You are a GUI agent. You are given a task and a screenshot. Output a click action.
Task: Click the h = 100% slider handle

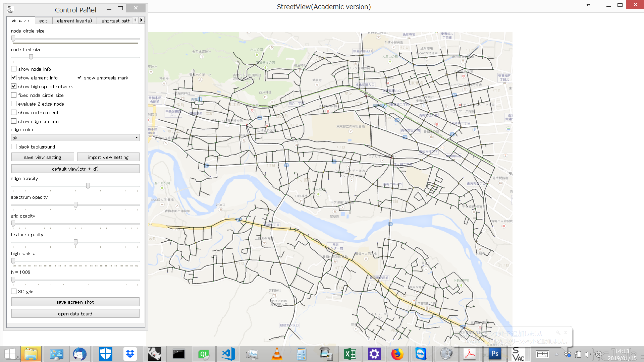coord(13,280)
